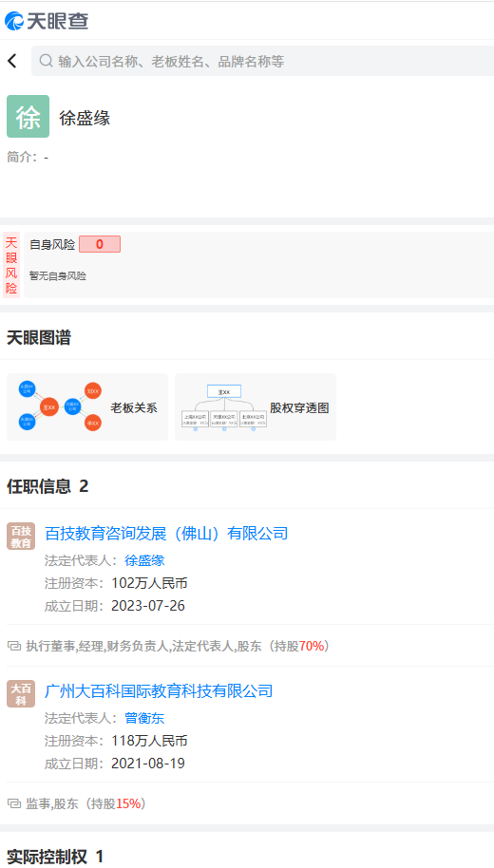
Task: Open legal representative 曾衡东 link
Action: pyautogui.click(x=145, y=718)
